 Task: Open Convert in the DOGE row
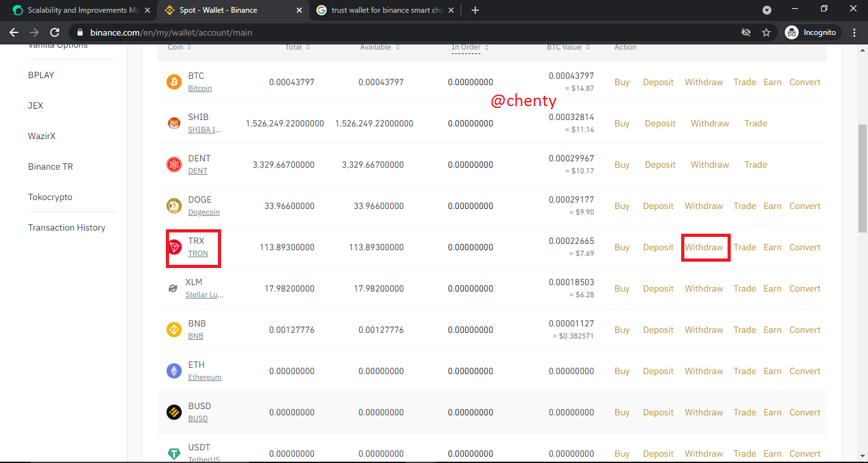(805, 206)
